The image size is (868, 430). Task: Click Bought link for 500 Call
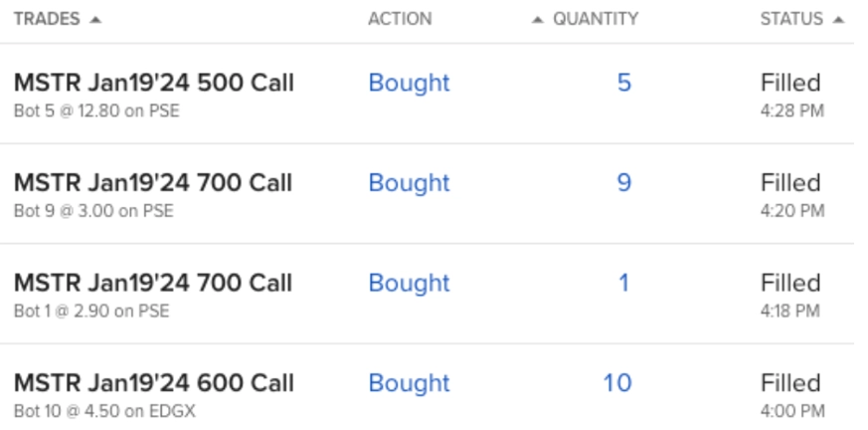(409, 84)
